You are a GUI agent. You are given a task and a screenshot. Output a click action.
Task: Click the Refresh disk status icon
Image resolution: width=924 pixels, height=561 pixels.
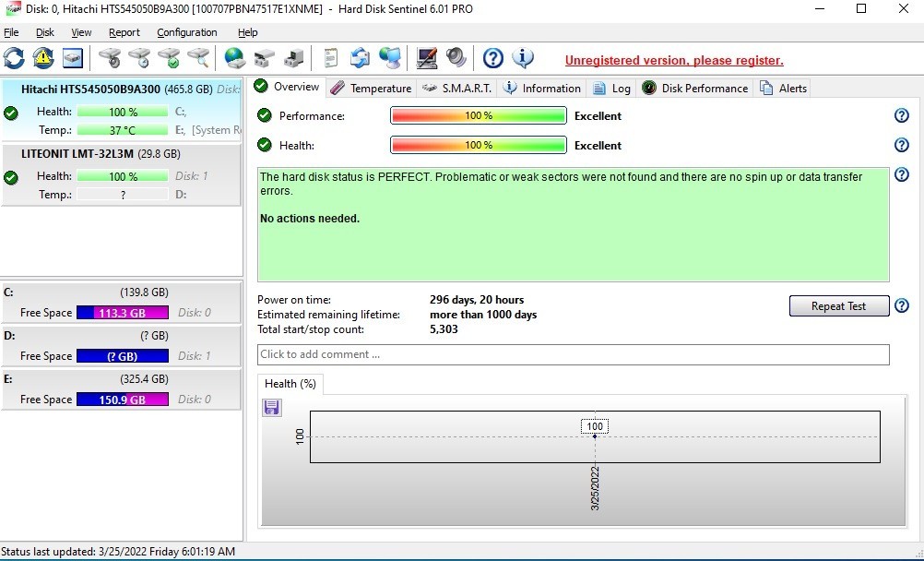tap(14, 58)
